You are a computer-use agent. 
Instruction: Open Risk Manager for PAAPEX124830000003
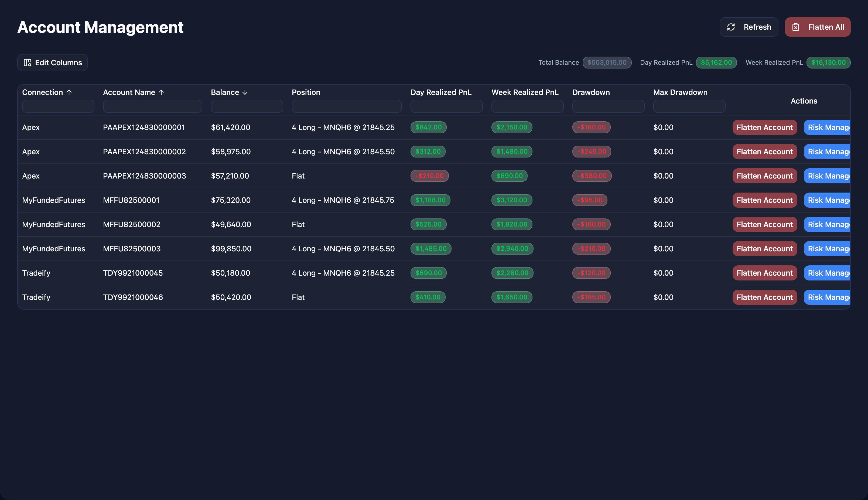tap(827, 176)
